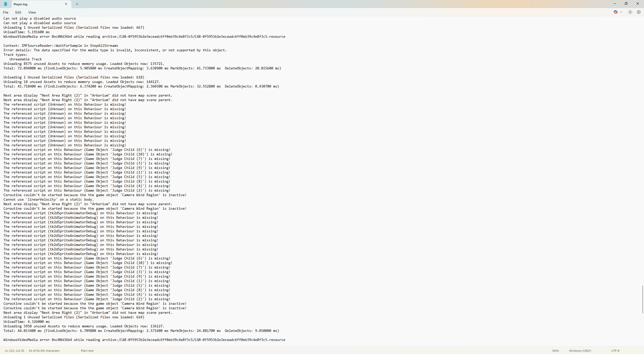Screen dimensions: 644x354
Task: Open the File menu
Action: 6,12
